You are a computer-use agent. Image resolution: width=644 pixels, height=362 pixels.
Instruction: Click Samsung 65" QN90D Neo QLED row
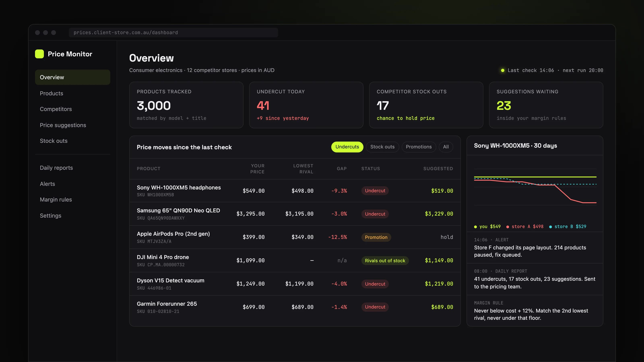(x=295, y=214)
